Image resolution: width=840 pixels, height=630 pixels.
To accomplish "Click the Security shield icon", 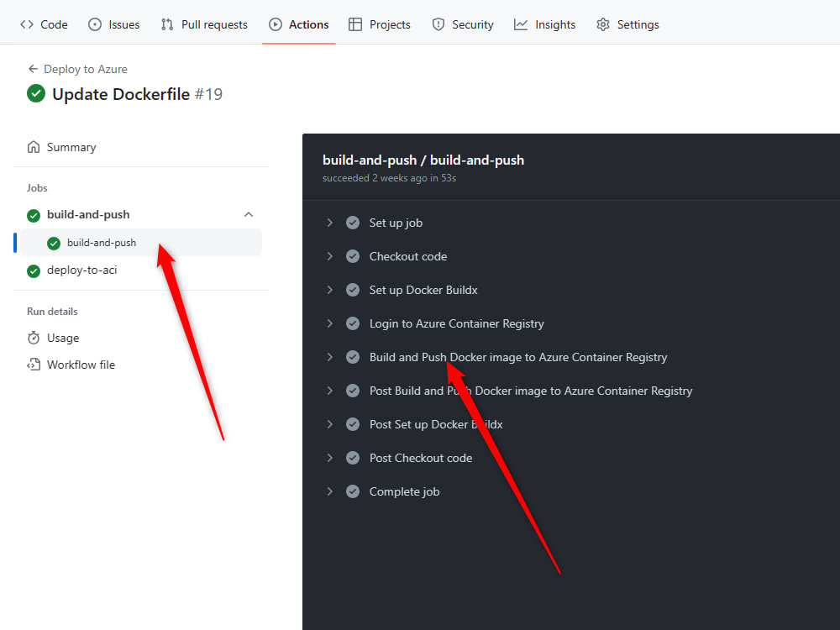I will [437, 24].
